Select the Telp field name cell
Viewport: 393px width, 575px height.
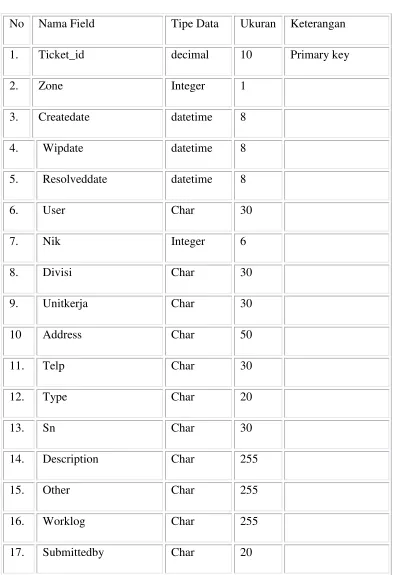click(99, 372)
